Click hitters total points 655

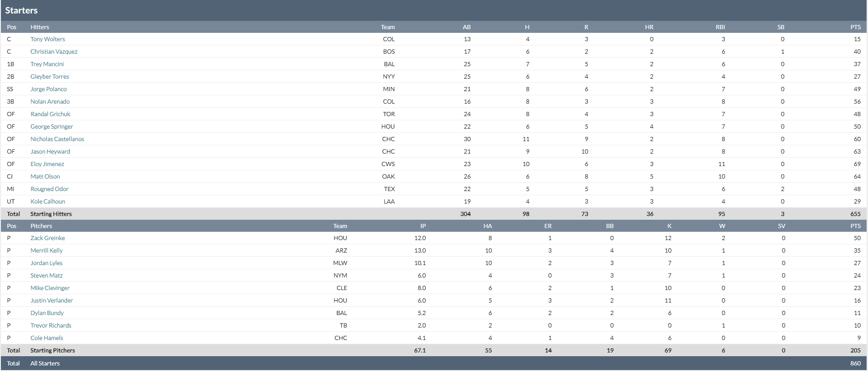856,214
